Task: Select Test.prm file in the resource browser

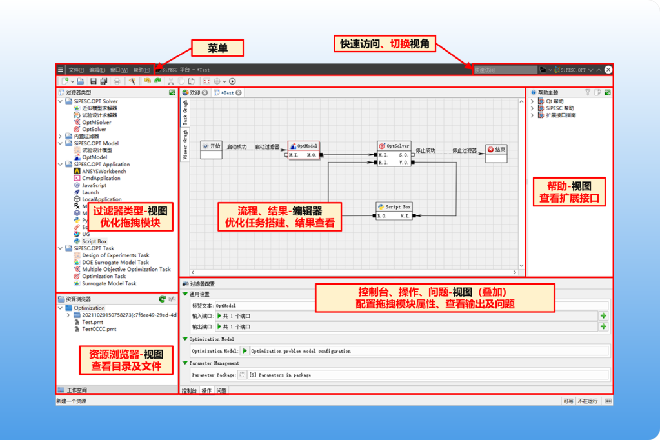Action: tap(93, 322)
